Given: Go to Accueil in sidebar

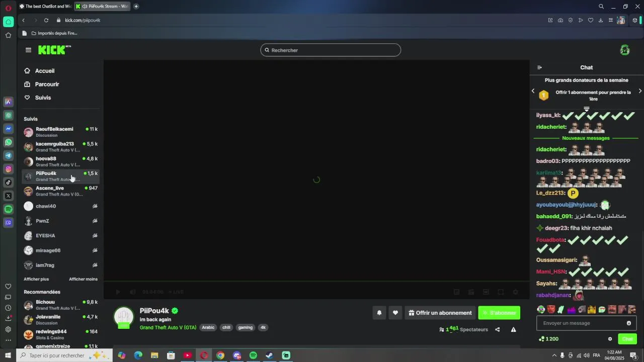Looking at the screenshot, I should (x=45, y=71).
